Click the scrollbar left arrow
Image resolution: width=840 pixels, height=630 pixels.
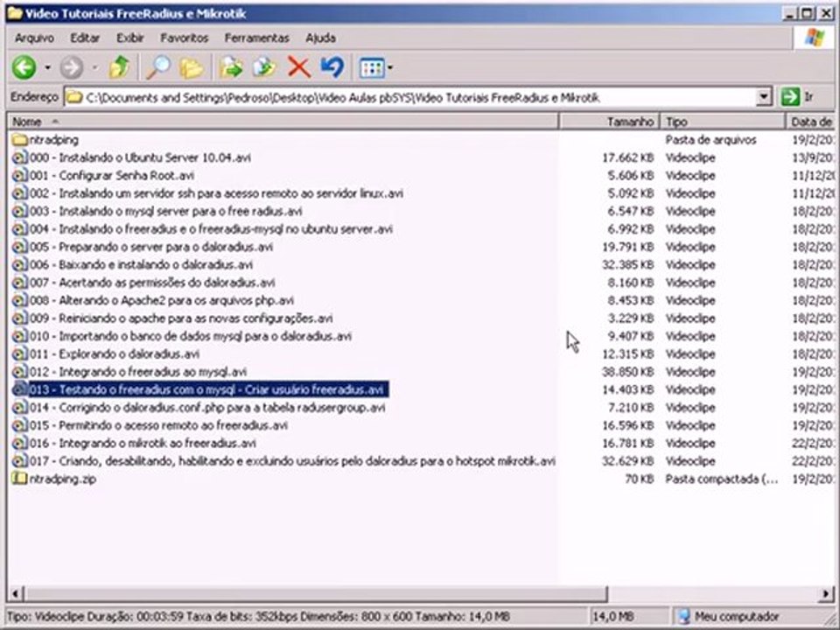coord(16,593)
